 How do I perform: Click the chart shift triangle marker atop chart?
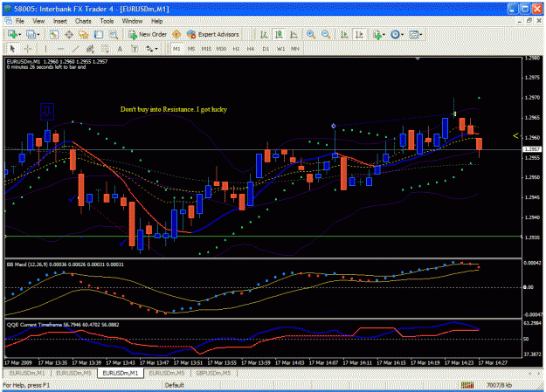[418, 59]
